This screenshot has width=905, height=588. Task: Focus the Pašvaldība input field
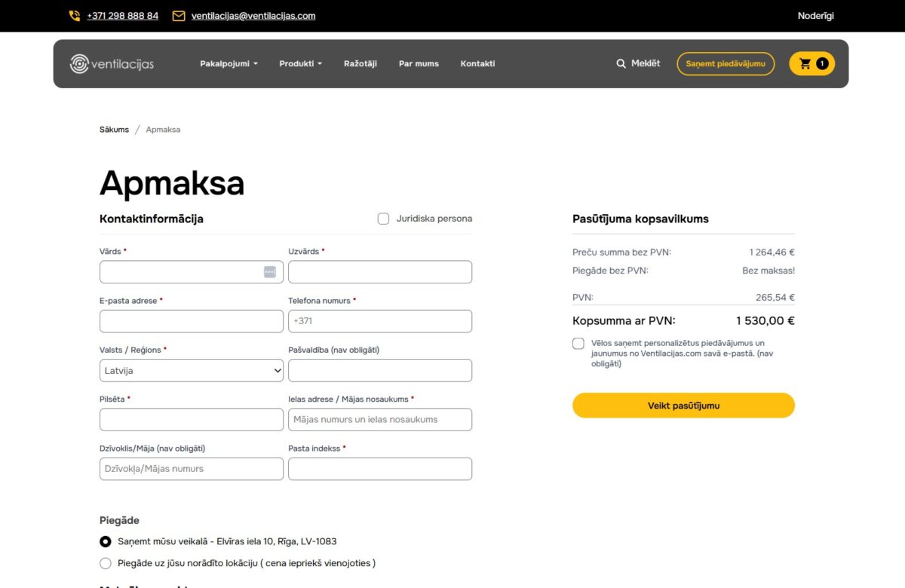coord(380,370)
